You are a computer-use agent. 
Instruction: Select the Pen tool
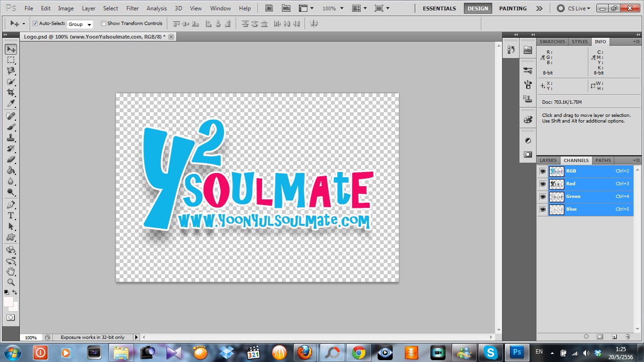point(11,205)
